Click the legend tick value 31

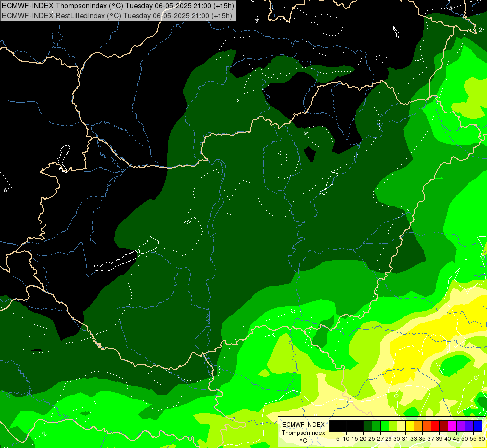pyautogui.click(x=405, y=439)
